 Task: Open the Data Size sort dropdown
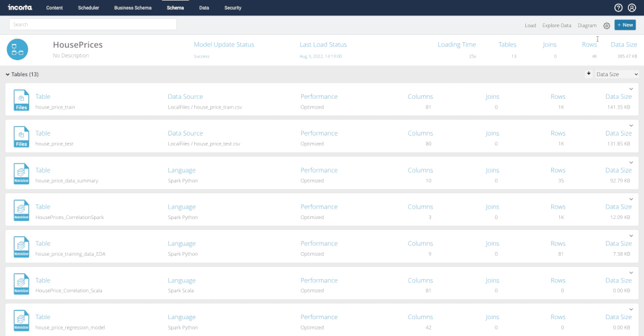pos(616,74)
